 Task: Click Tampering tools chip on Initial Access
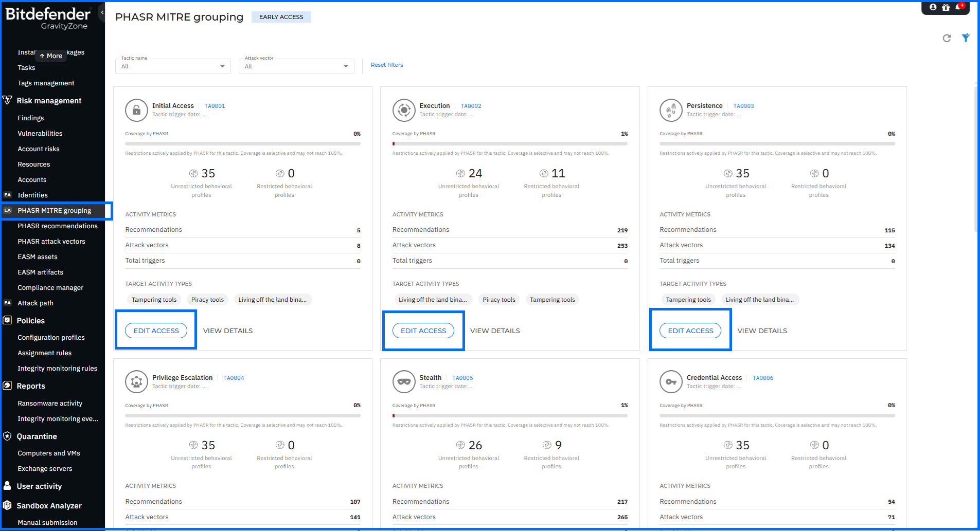coord(154,300)
